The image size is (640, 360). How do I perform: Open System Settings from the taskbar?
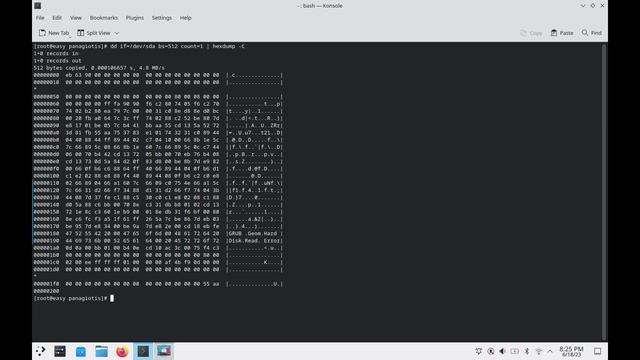tap(60, 351)
